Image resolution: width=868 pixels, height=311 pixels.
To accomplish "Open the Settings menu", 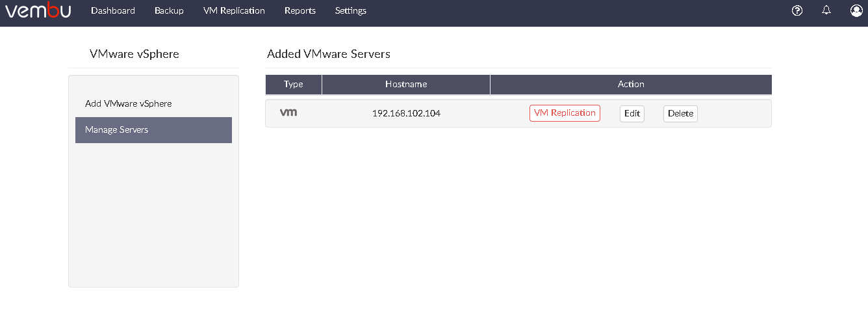I will click(x=351, y=10).
